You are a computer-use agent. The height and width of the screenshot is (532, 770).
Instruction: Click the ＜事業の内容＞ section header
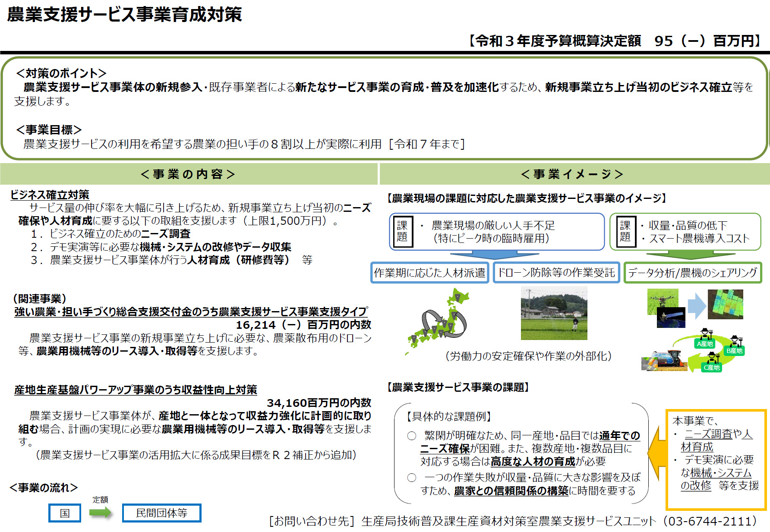[188, 174]
